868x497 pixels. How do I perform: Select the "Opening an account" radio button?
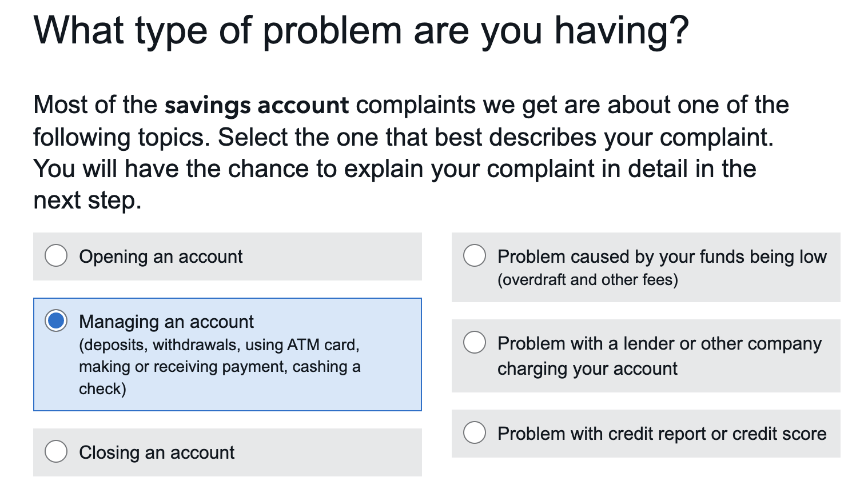click(x=56, y=255)
